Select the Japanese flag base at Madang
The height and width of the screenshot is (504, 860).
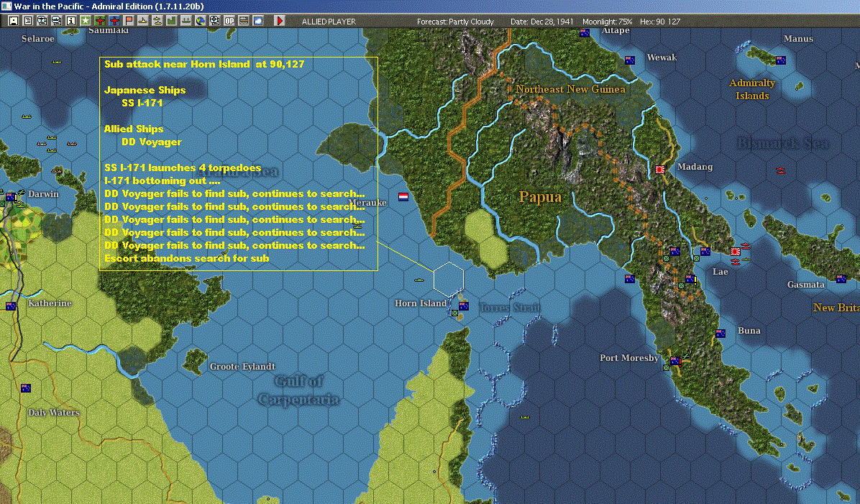660,170
